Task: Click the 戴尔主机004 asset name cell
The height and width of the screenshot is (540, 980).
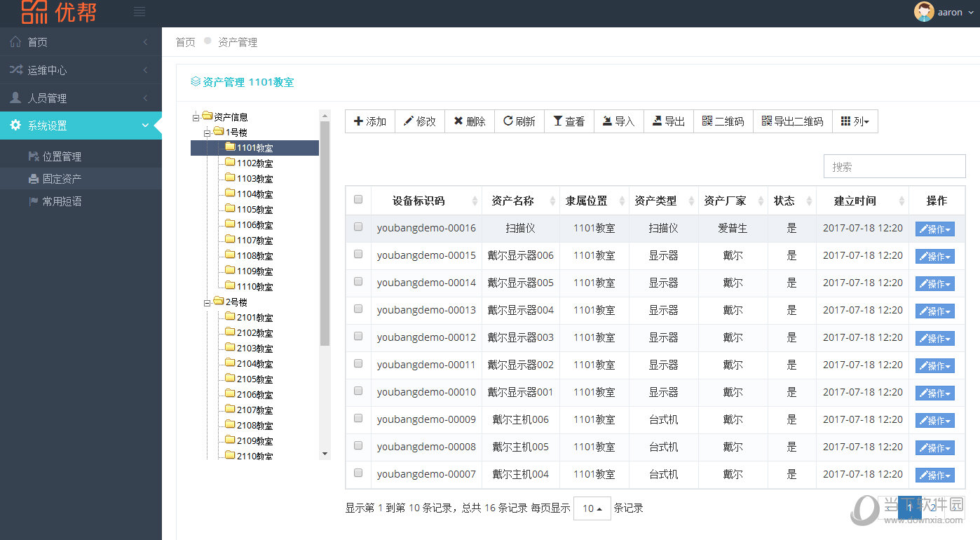Action: 521,474
